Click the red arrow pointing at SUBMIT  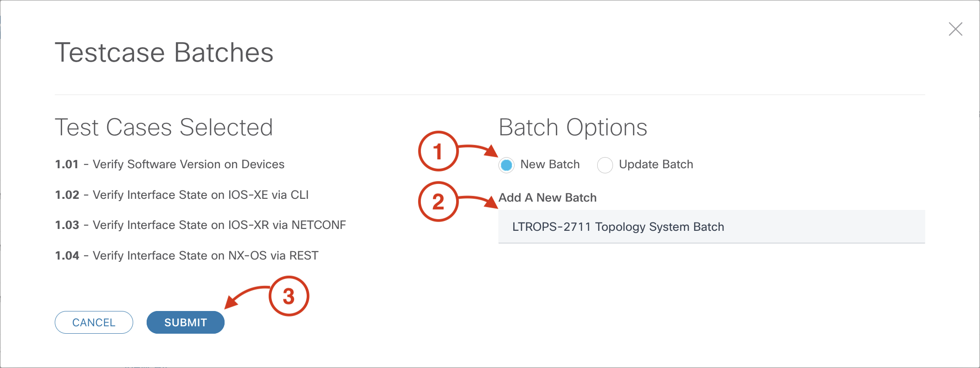[245, 295]
